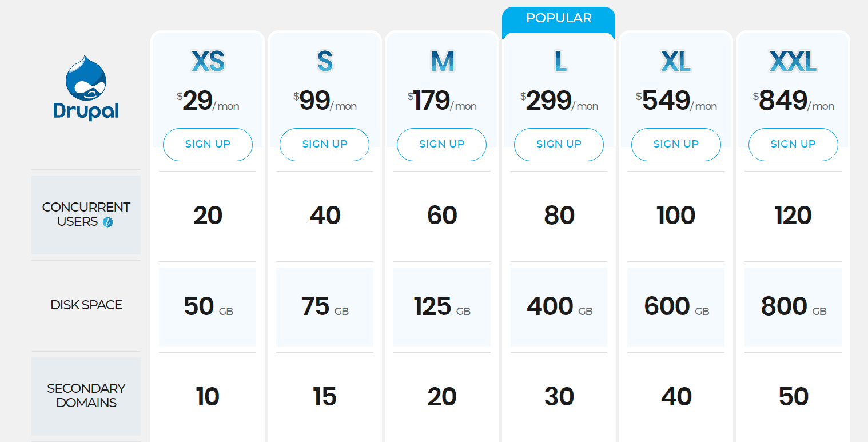Sign up for the popular L plan
868x442 pixels.
[x=559, y=145]
